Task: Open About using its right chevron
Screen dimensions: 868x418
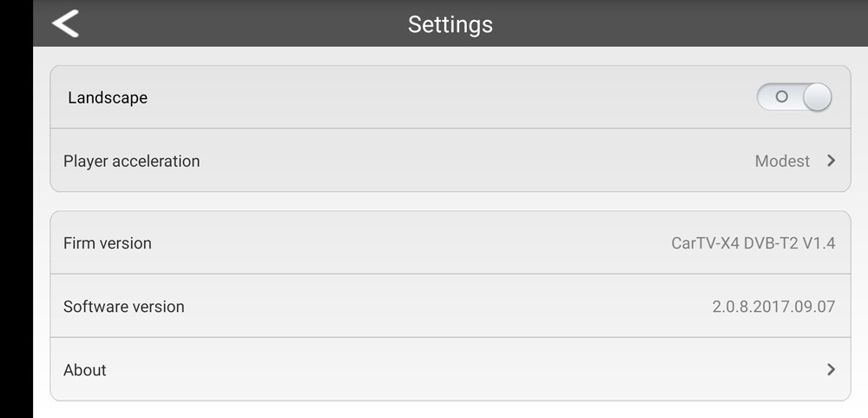Action: 831,369
